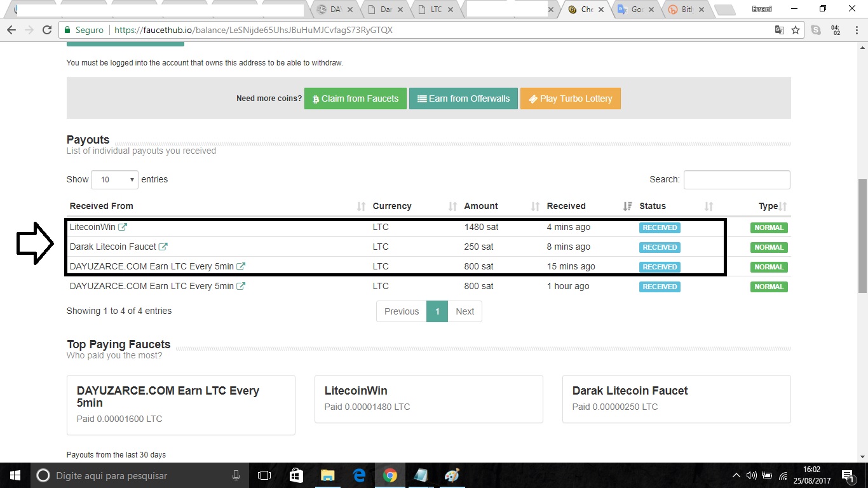Click the Next pagination button
Screen dimensions: 868x488
pyautogui.click(x=465, y=311)
